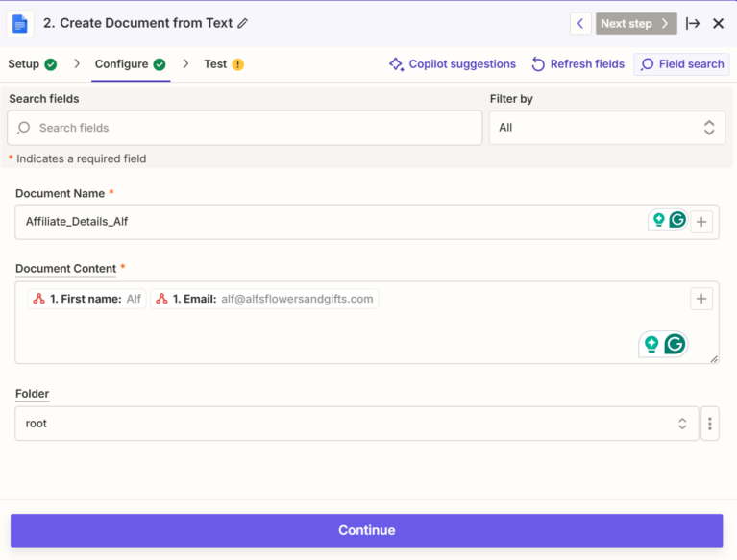Click the Continue button
This screenshot has width=737, height=560.
point(367,530)
